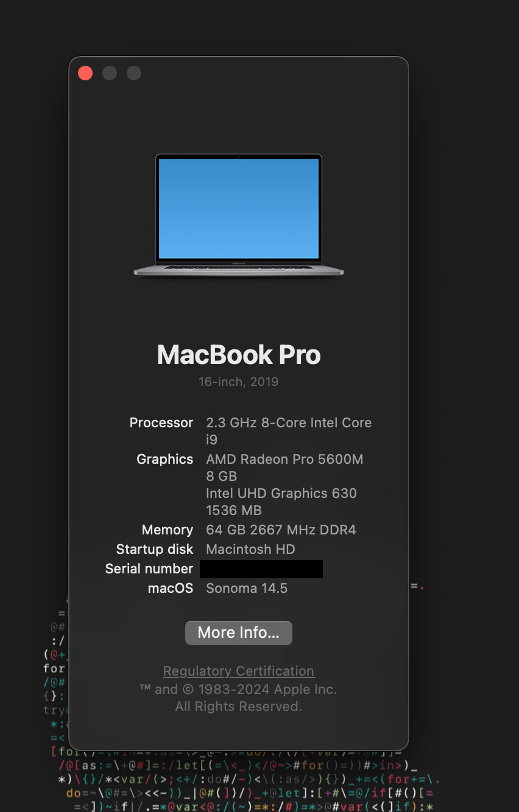
Task: Click the Startup disk label
Action: tap(155, 549)
